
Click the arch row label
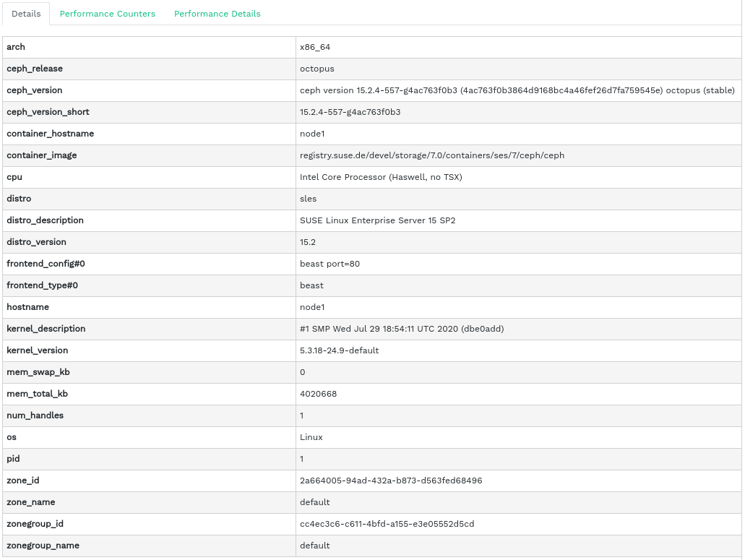16,47
